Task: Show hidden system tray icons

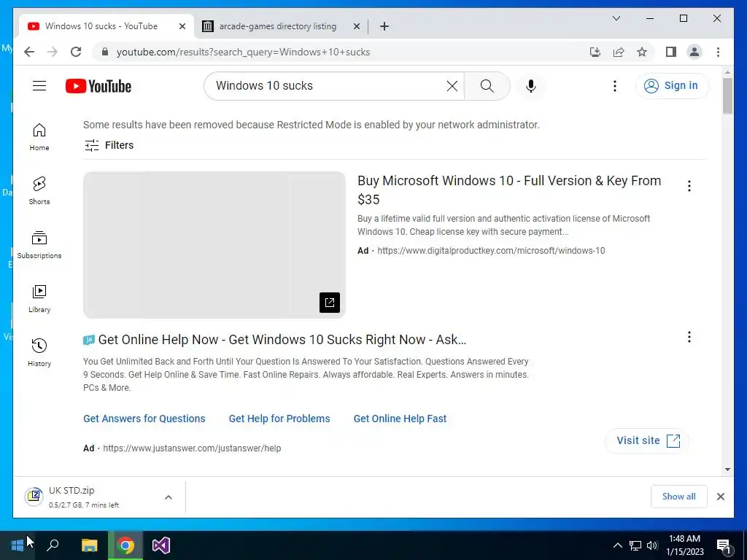Action: [x=617, y=545]
